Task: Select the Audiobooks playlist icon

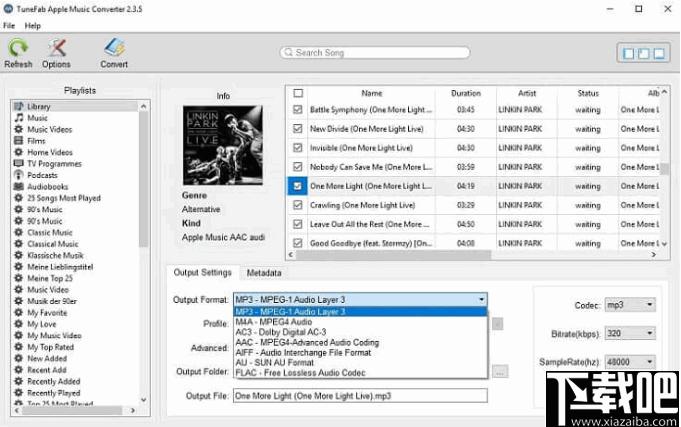Action: pyautogui.click(x=17, y=186)
